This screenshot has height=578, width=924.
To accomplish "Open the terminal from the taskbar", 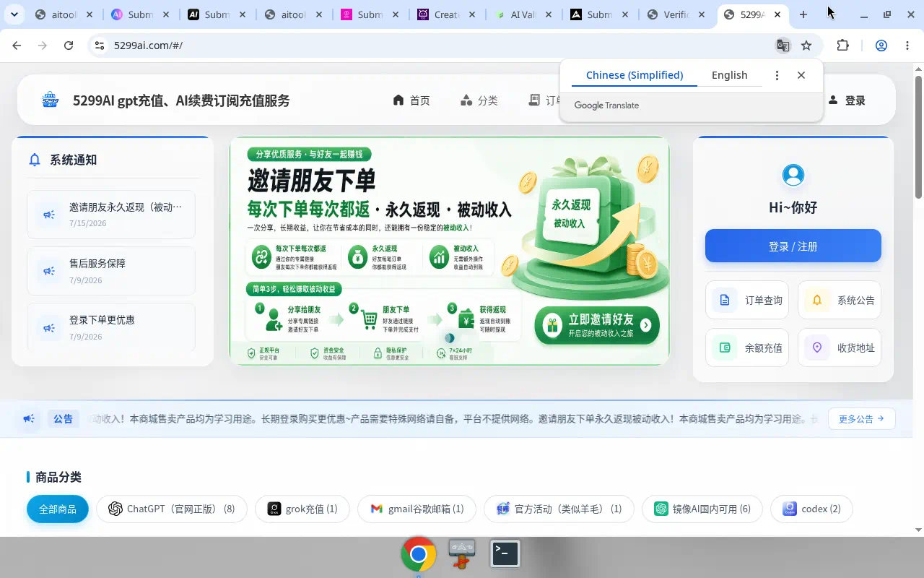I will tap(505, 554).
